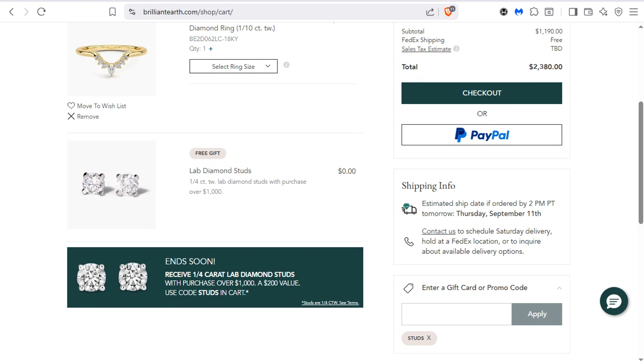Click the page search extension icon

[549, 12]
